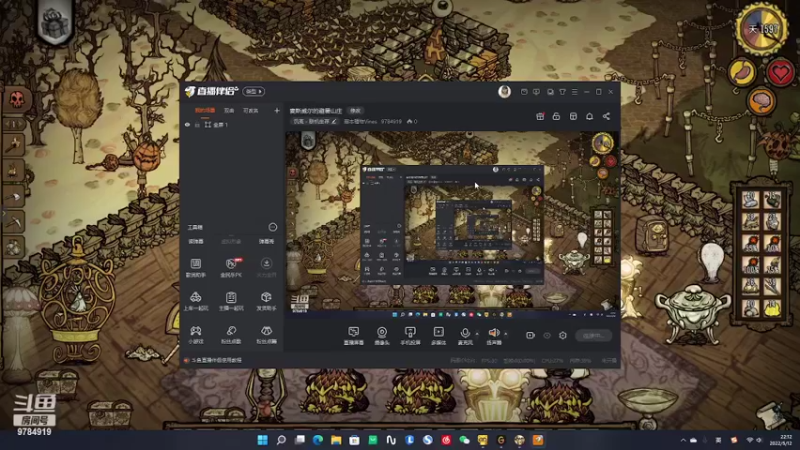Screen dimensions: 800x450
Task: Open the hamburger menu in the title bar
Action: pyautogui.click(x=574, y=92)
